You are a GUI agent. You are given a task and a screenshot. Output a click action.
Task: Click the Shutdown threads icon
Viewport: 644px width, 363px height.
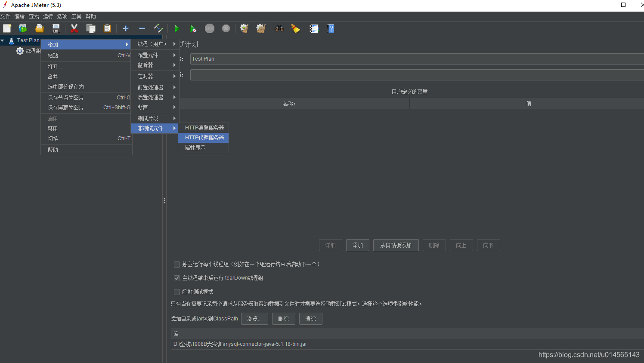226,28
